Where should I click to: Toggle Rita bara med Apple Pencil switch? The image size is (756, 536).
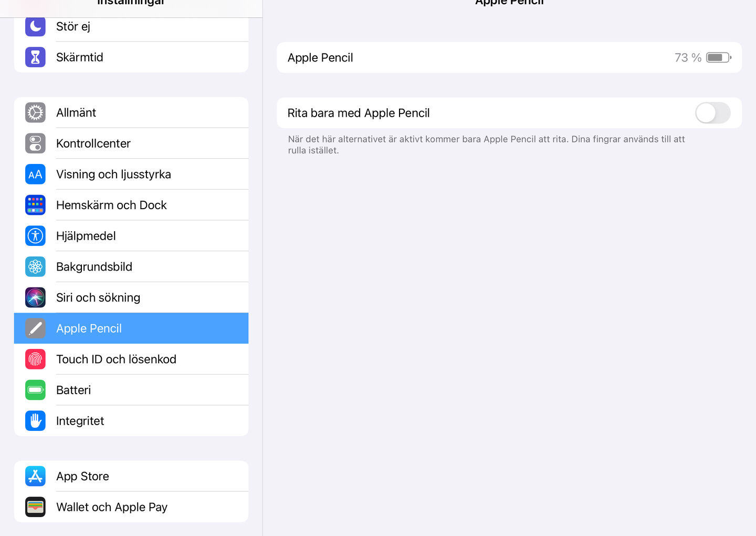(712, 113)
